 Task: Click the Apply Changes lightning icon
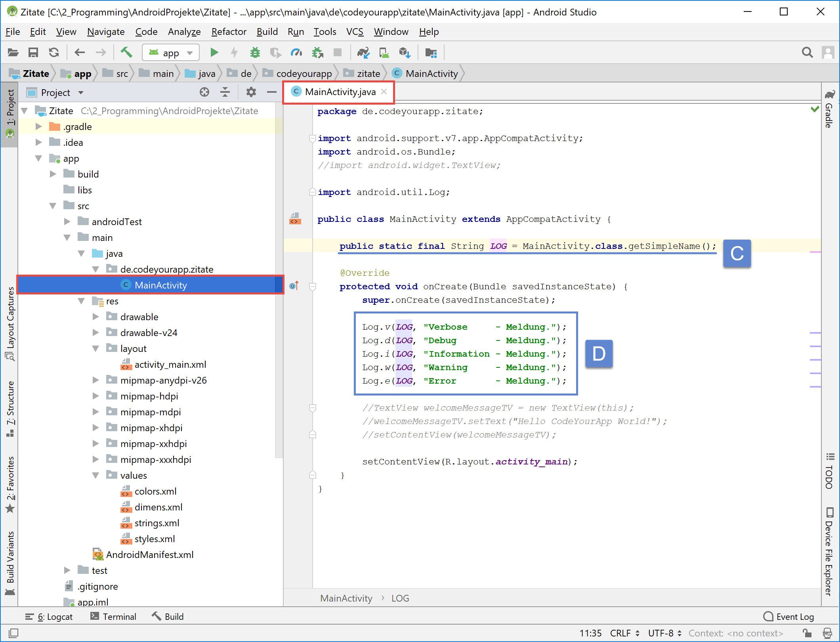[234, 52]
